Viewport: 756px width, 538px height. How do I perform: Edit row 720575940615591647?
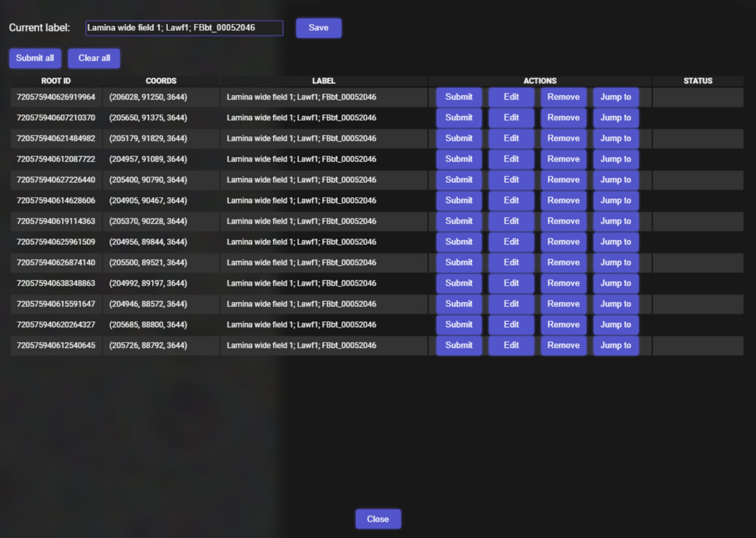click(511, 304)
